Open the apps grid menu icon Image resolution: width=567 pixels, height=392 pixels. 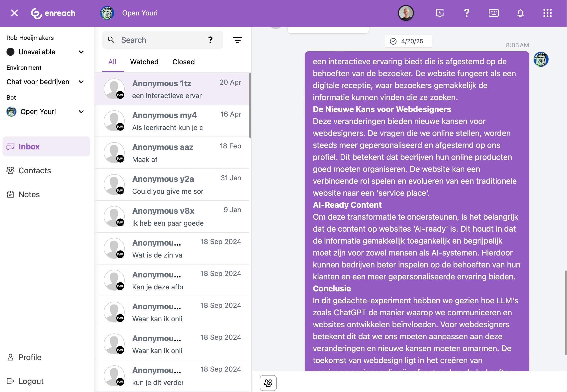(547, 13)
